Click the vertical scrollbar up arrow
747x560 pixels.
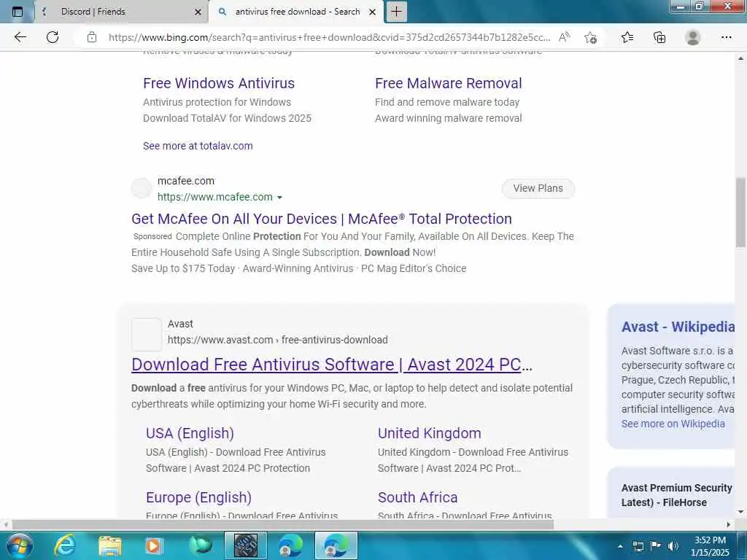tap(740, 58)
